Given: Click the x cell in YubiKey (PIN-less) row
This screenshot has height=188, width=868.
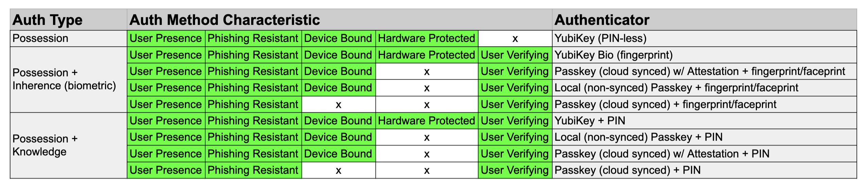Looking at the screenshot, I should tap(515, 38).
